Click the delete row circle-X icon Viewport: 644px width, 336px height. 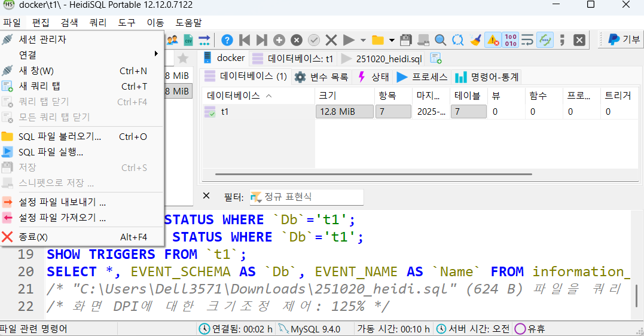tap(297, 40)
